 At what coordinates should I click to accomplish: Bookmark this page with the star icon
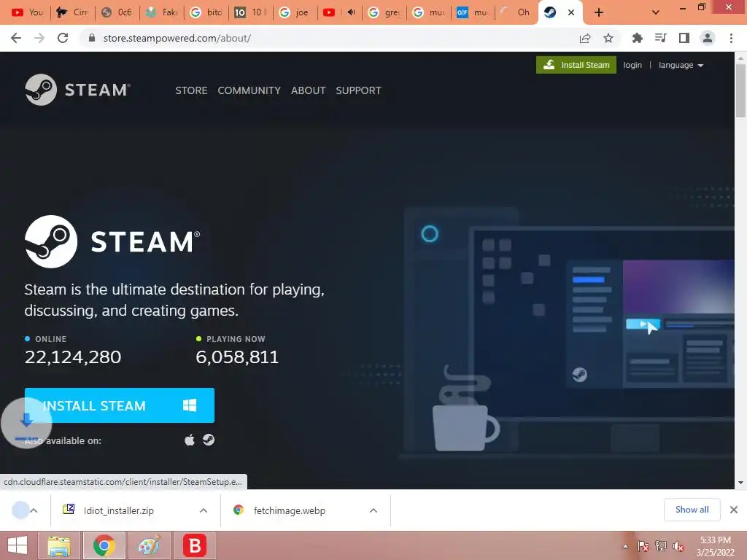[x=608, y=38]
